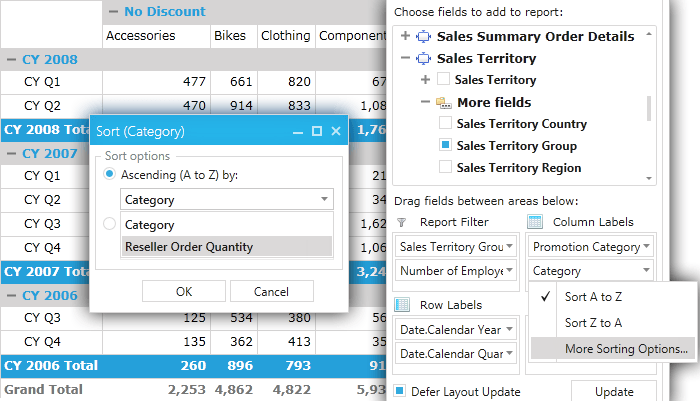Image resolution: width=700 pixels, height=401 pixels.
Task: Toggle the Defer Layout Update checkbox
Action: click(401, 390)
